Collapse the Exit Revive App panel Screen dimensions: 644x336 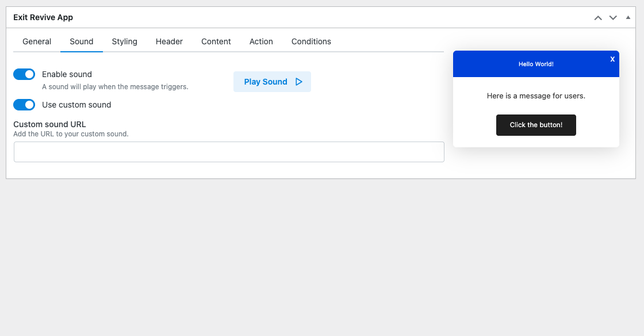(628, 18)
